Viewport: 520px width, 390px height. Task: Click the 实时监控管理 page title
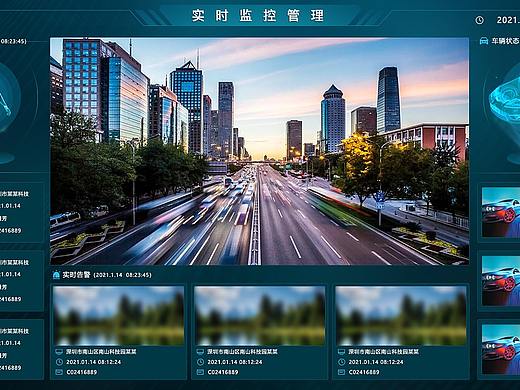(x=258, y=16)
